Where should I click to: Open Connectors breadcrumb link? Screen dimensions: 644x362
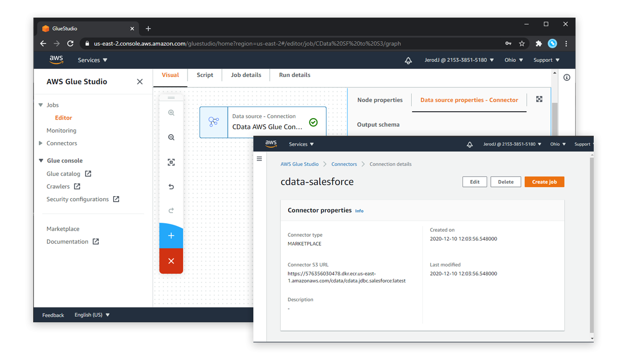coord(344,164)
